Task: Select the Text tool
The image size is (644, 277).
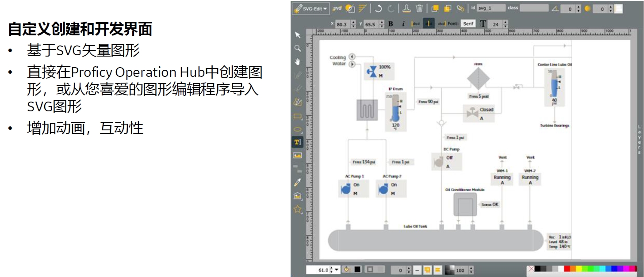Action: (x=298, y=142)
